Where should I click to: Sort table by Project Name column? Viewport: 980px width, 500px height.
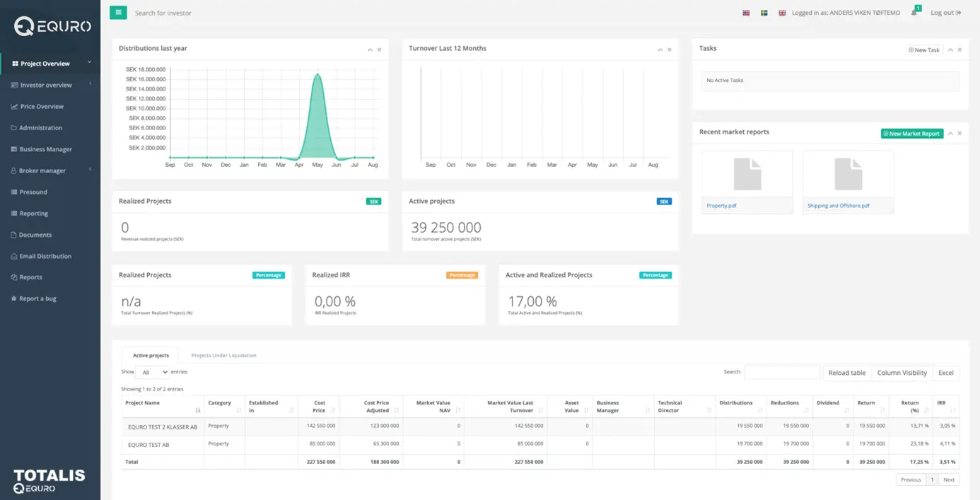click(x=163, y=406)
